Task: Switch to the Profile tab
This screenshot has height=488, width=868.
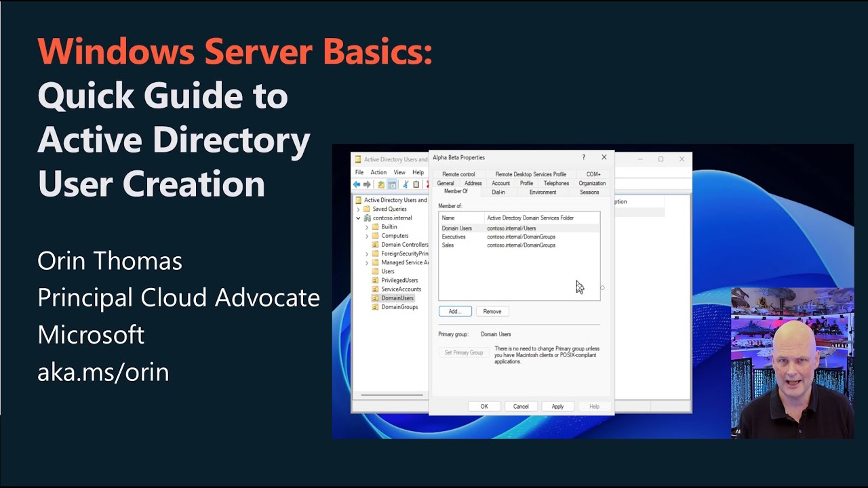Action: coord(526,183)
